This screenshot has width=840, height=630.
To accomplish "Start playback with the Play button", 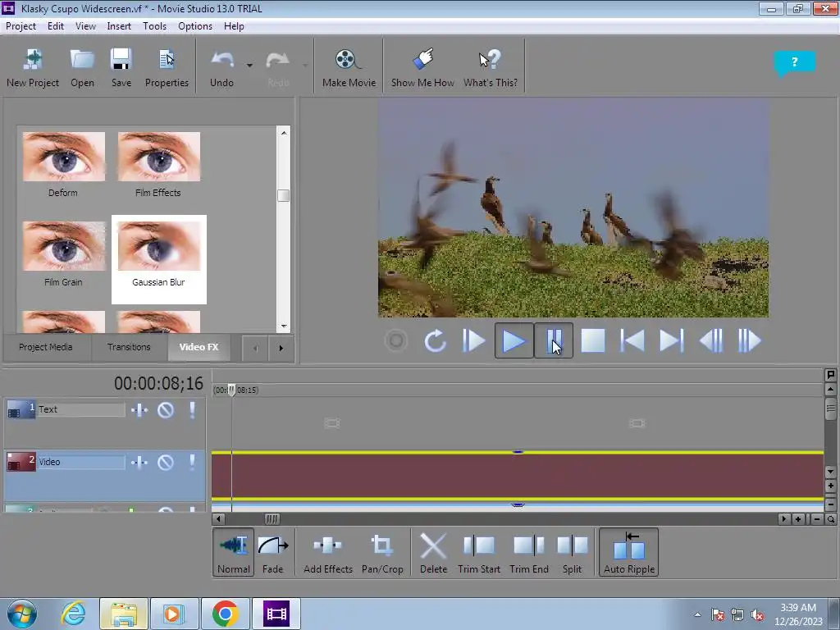I will coord(514,340).
